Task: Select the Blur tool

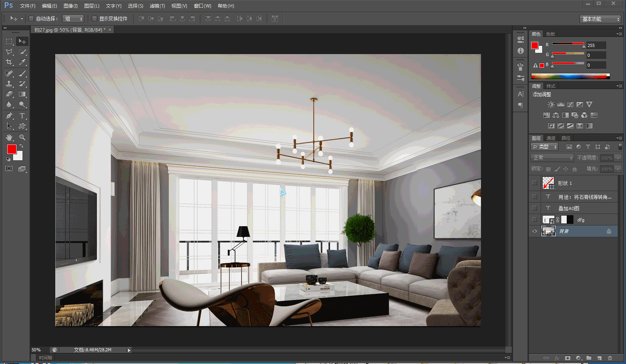Action: 9,105
